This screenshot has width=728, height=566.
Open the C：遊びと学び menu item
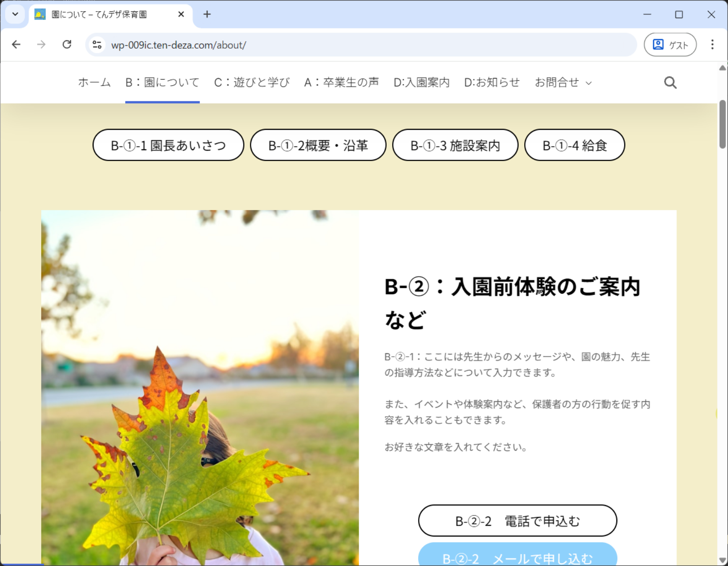tap(252, 83)
